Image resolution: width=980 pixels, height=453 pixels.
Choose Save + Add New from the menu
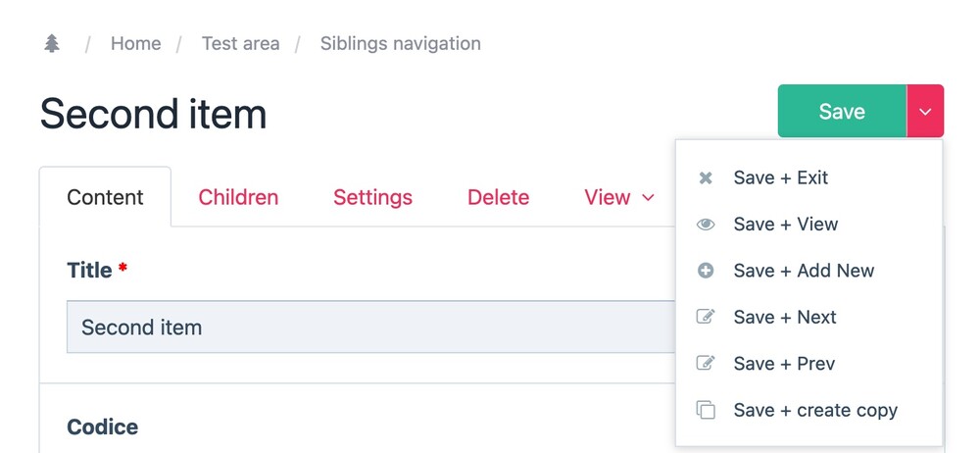(804, 271)
